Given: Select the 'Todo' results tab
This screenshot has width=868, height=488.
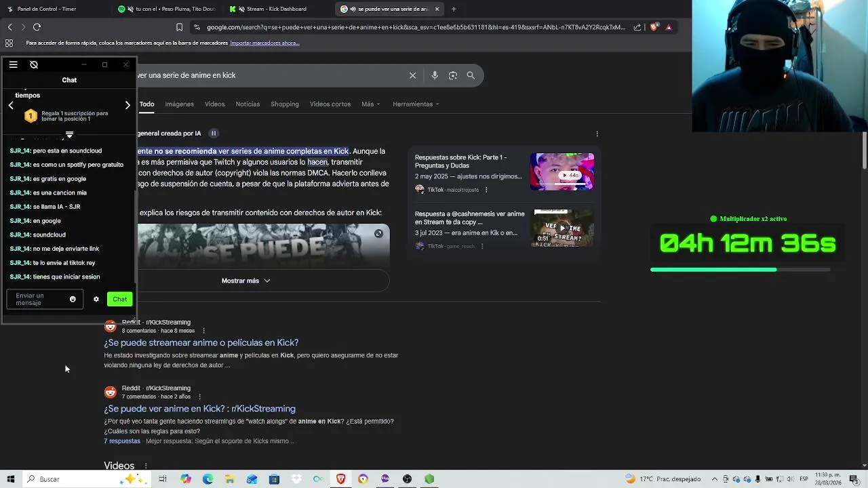Looking at the screenshot, I should pyautogui.click(x=147, y=104).
